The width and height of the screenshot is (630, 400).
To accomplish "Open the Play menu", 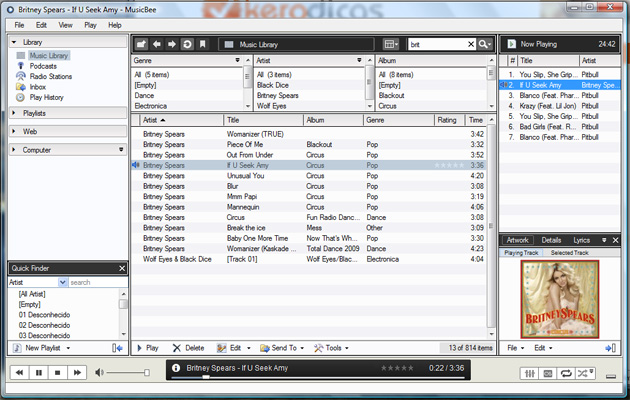I will click(x=90, y=25).
